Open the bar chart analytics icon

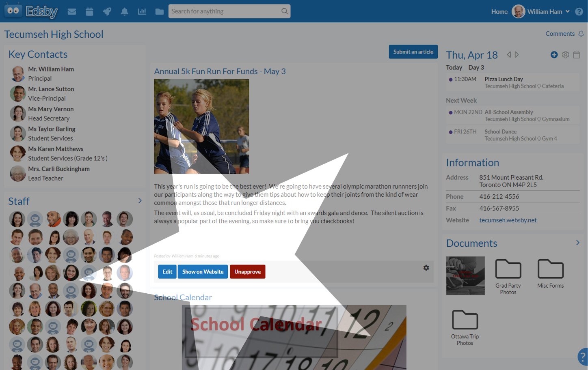tap(142, 11)
